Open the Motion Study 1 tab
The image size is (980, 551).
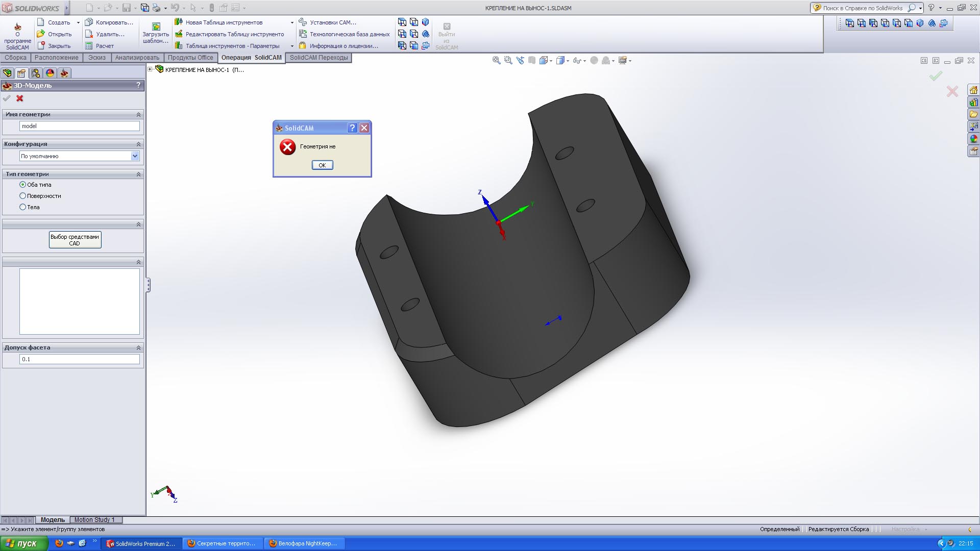click(94, 520)
